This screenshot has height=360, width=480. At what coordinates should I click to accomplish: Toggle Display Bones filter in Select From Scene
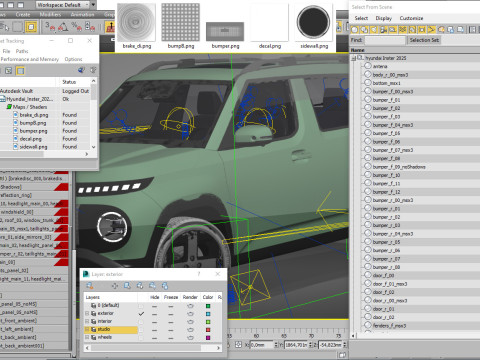tap(431, 30)
